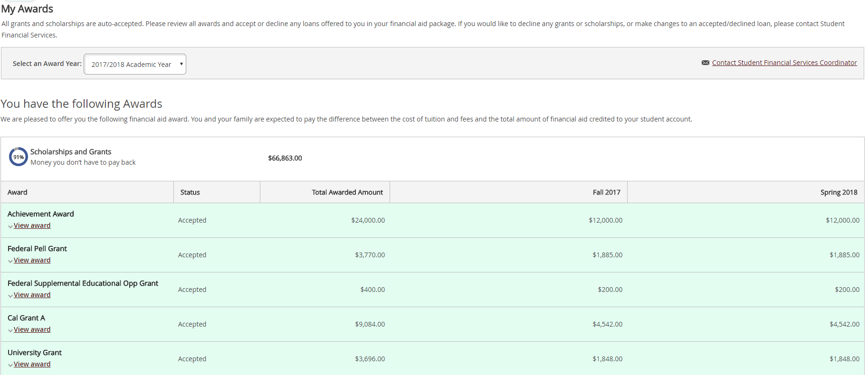Click the Award column header
The image size is (868, 375).
tap(18, 192)
